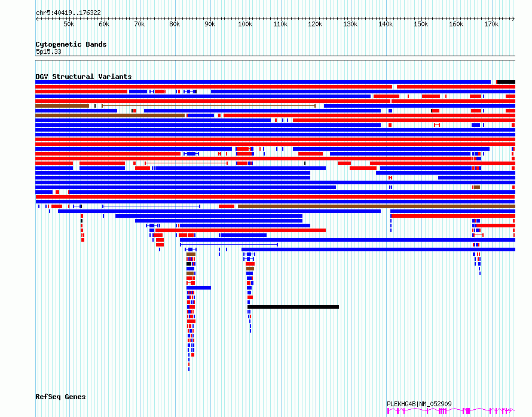Click the short blue bar spanning 84k–90k
This screenshot has height=417, width=532.
[x=198, y=288]
